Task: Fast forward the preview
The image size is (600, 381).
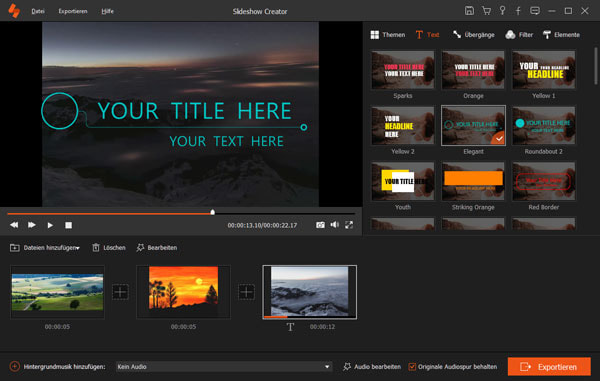Action: [x=32, y=225]
